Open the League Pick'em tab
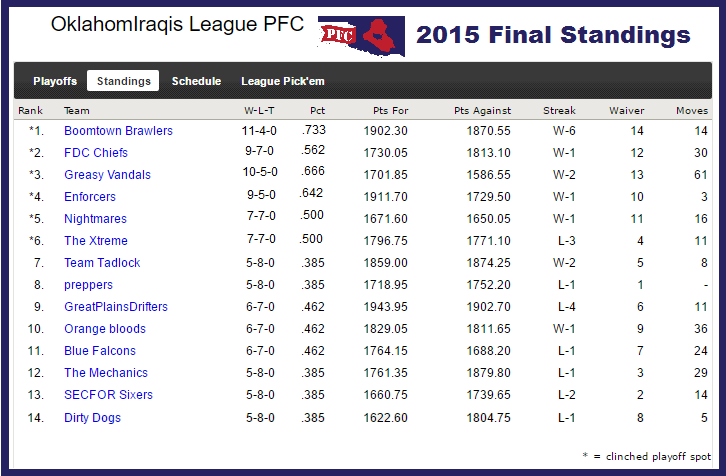Screen dimensions: 726x476 [x=283, y=81]
